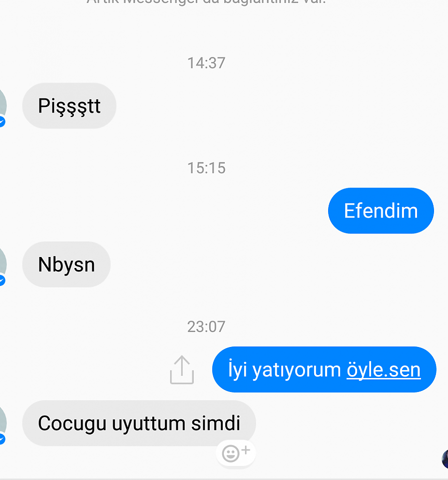Tap the 23:07 timestamp
Screen dimensions: 448x480
pyautogui.click(x=206, y=326)
